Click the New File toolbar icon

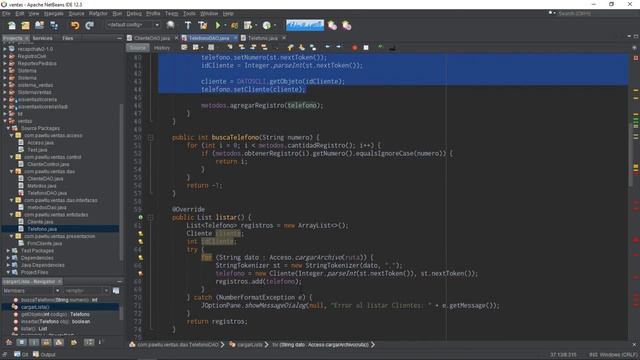click(12, 25)
